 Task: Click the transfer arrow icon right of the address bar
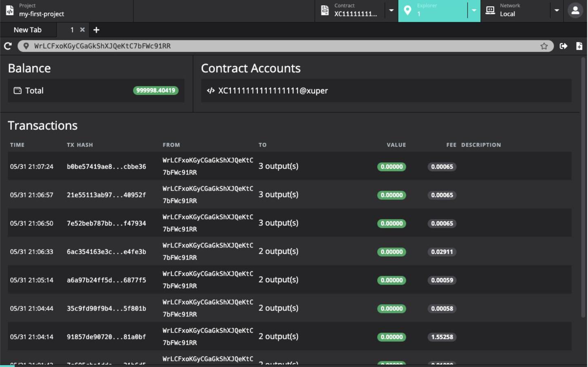click(564, 46)
